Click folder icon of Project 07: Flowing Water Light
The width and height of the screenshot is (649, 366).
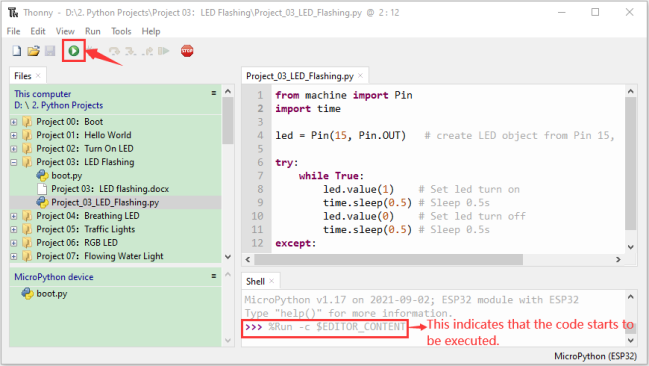click(27, 256)
